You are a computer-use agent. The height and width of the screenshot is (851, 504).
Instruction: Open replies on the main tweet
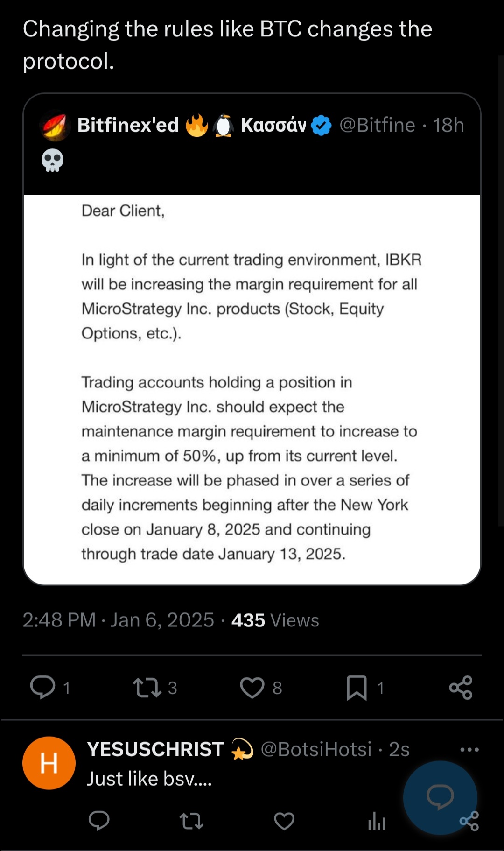coord(43,688)
